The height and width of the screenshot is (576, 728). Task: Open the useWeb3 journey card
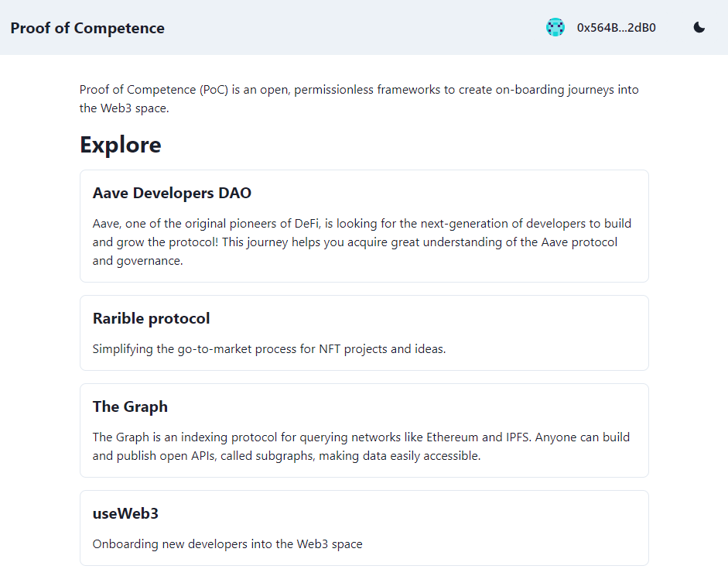click(364, 528)
